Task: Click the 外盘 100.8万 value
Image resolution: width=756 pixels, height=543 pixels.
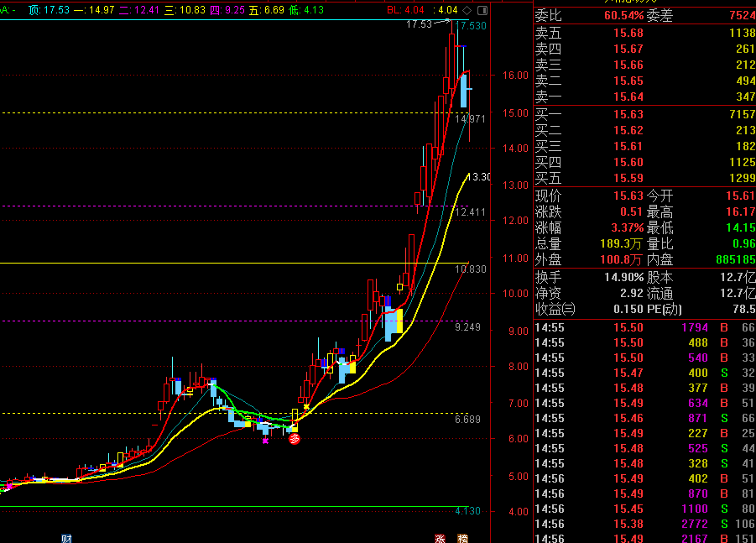Action: [621, 259]
